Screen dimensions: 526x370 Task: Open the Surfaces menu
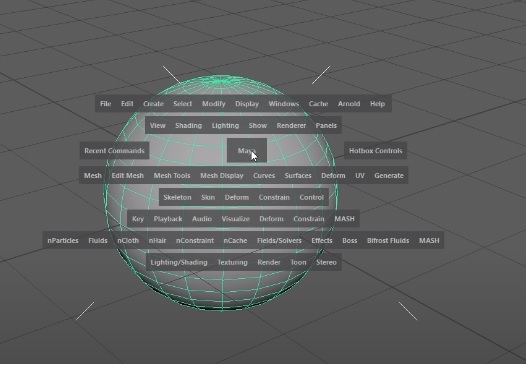[298, 175]
